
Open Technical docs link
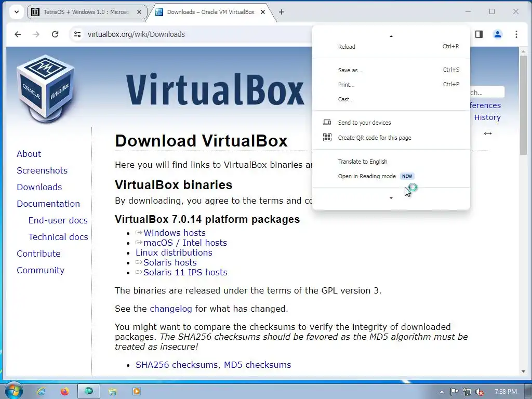[x=58, y=237]
